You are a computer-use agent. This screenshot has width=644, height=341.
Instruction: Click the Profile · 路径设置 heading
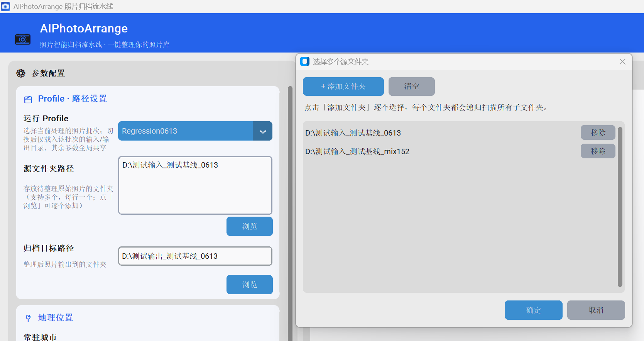point(73,99)
